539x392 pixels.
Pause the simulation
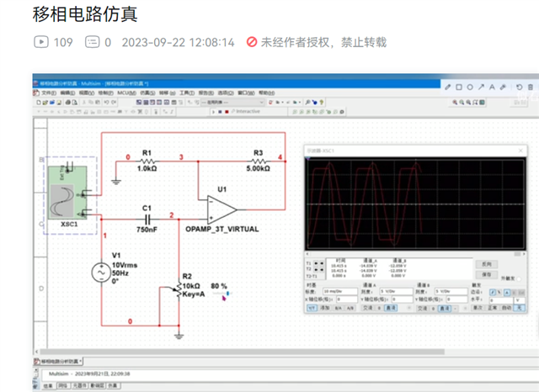220,112
